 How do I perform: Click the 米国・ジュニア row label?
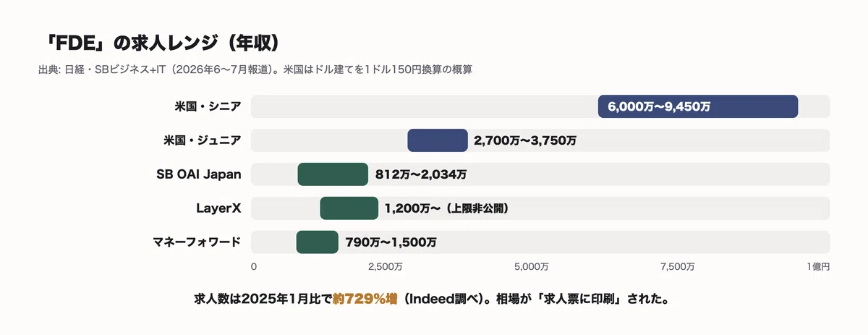click(x=203, y=140)
